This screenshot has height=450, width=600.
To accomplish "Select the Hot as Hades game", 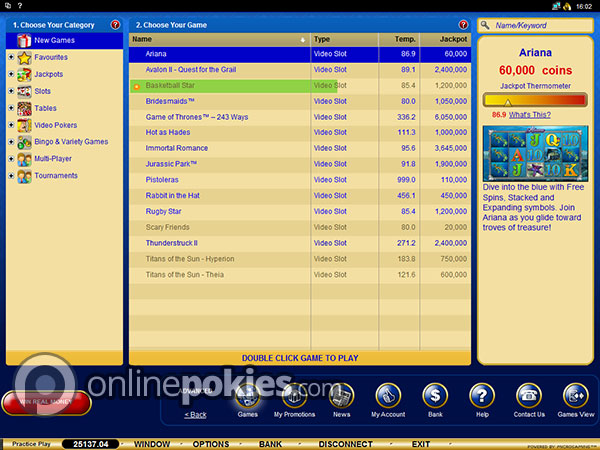I will (x=300, y=132).
